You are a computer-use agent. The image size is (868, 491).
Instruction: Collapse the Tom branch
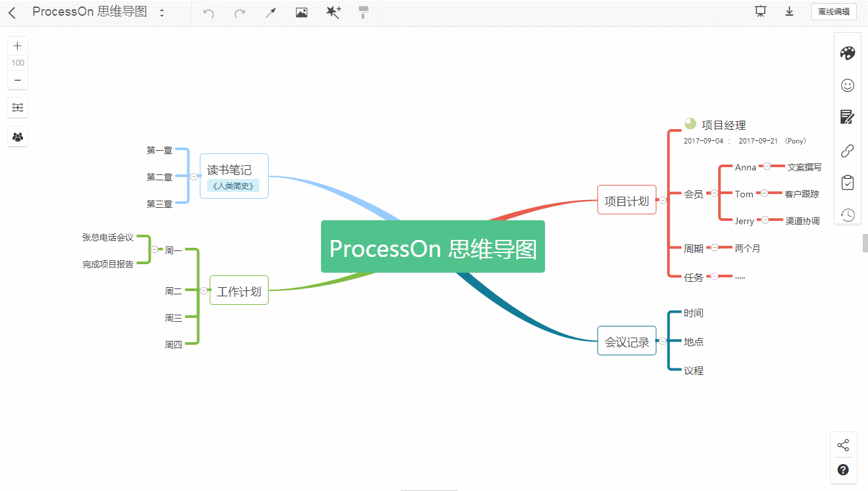point(764,193)
